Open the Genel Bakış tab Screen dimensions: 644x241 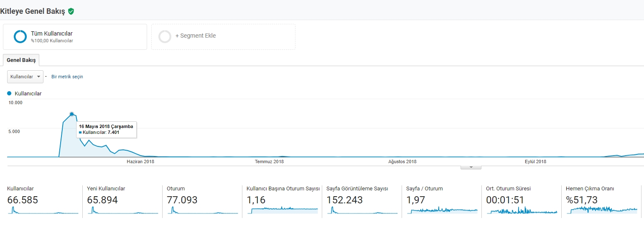click(x=21, y=60)
